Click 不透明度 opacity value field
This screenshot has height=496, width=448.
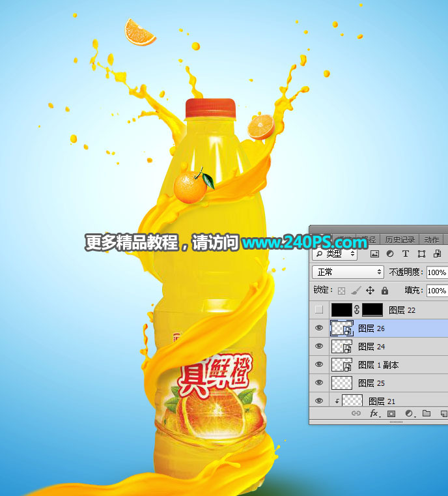pos(437,272)
